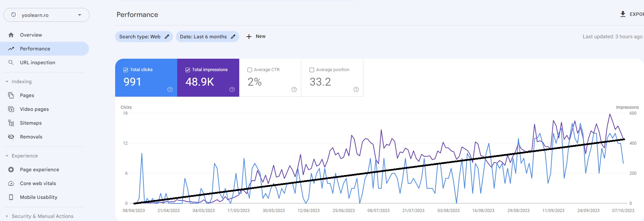Image resolution: width=644 pixels, height=221 pixels.
Task: Click the Export download icon
Action: point(623,14)
